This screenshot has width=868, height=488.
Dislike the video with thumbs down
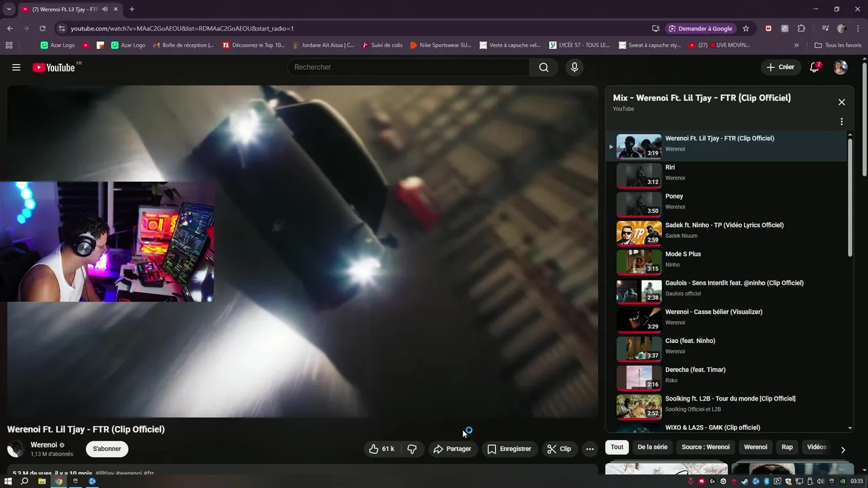point(412,449)
